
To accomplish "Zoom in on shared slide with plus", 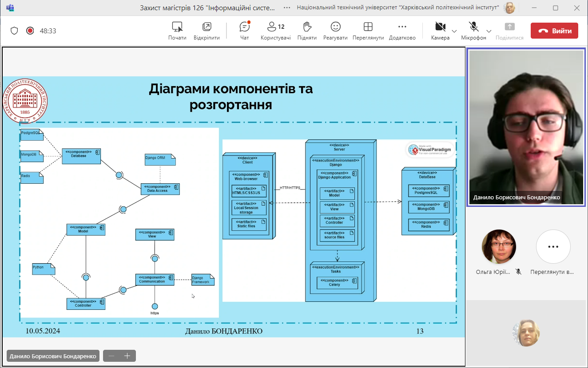I will coord(127,356).
